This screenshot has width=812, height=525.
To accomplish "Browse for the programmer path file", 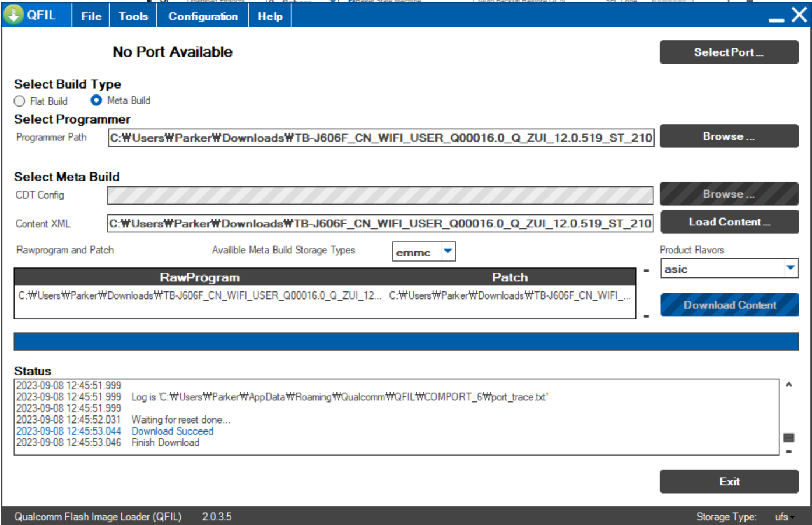I will point(729,136).
